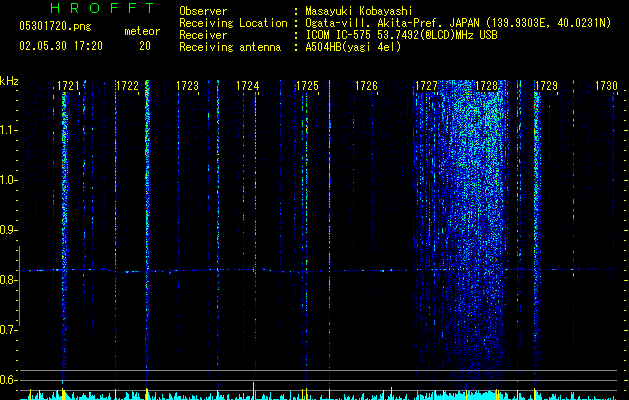Click the ICOM IC-575 receiver frequency text
Viewport: 629px width, 400px height.
point(401,35)
